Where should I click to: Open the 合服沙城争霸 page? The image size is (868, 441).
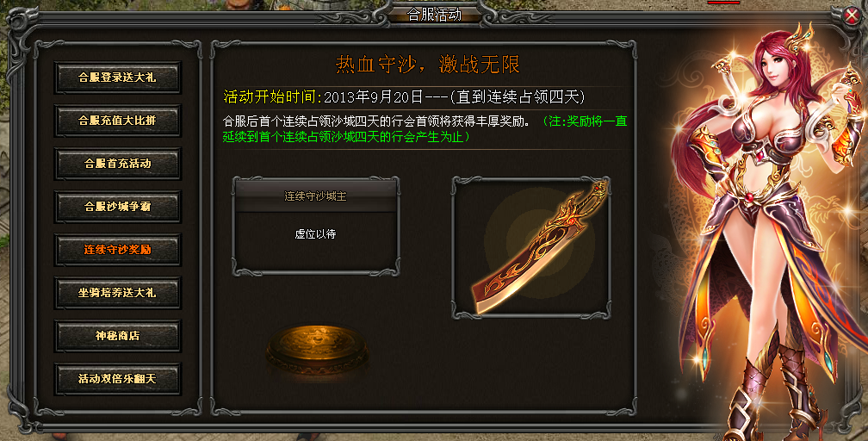point(117,206)
